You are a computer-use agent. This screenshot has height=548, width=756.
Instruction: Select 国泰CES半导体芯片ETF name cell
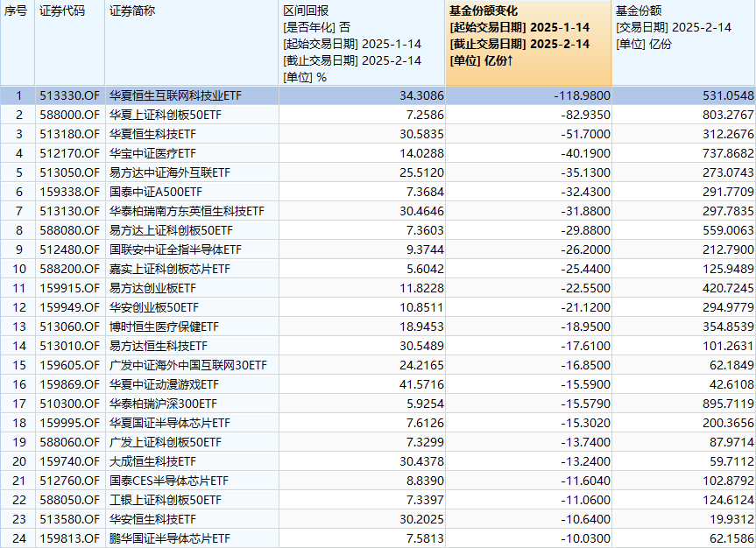click(x=192, y=481)
